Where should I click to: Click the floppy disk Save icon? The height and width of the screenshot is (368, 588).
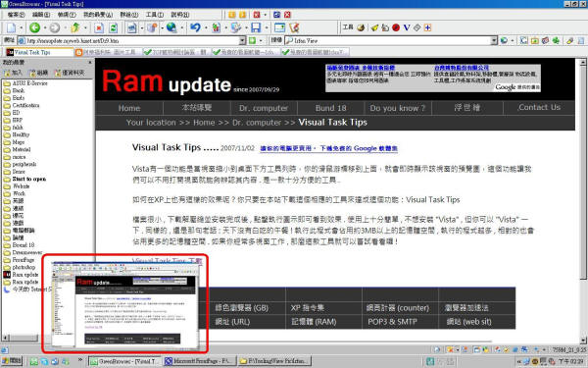256,27
